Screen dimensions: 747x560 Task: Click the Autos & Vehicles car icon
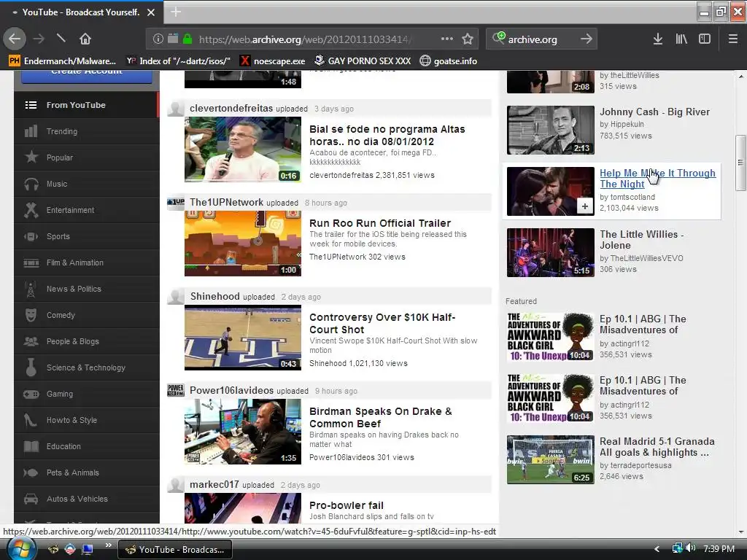(31, 499)
